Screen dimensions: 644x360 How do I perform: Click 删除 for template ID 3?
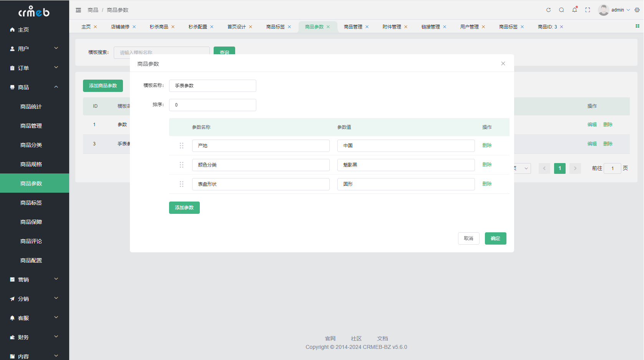pyautogui.click(x=608, y=144)
